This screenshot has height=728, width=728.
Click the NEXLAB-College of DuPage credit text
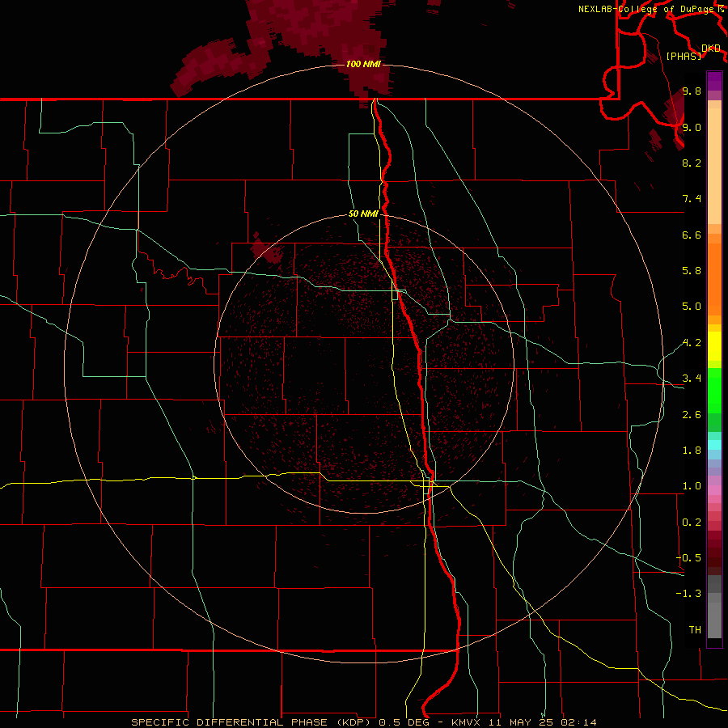[x=645, y=9]
